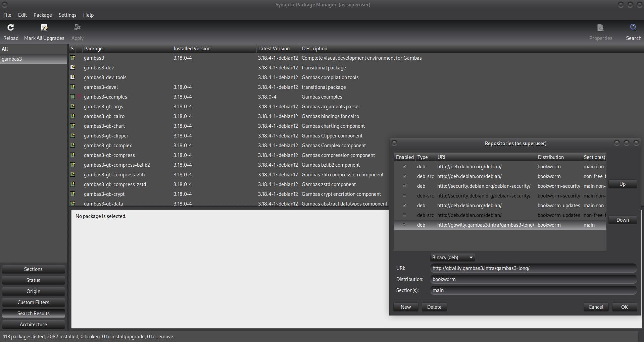Screen dimensions: 644x342
Task: Sort the package list by Latest Version column
Action: click(x=274, y=49)
